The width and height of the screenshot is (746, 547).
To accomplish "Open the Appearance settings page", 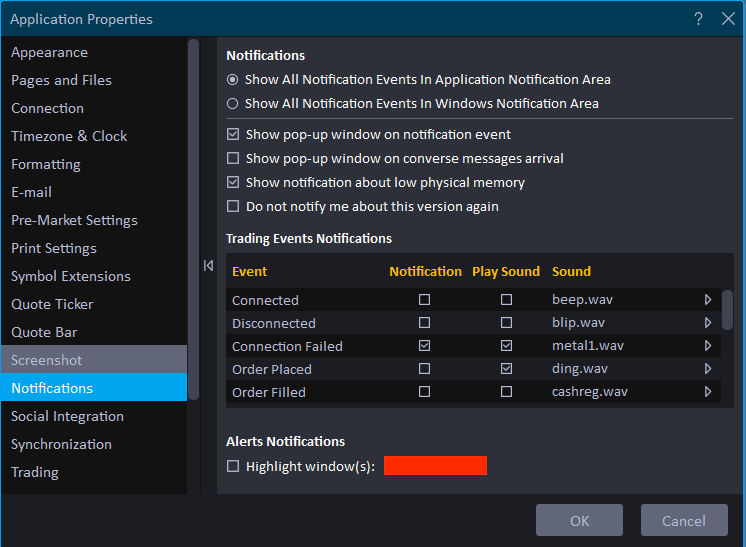I will coord(94,52).
